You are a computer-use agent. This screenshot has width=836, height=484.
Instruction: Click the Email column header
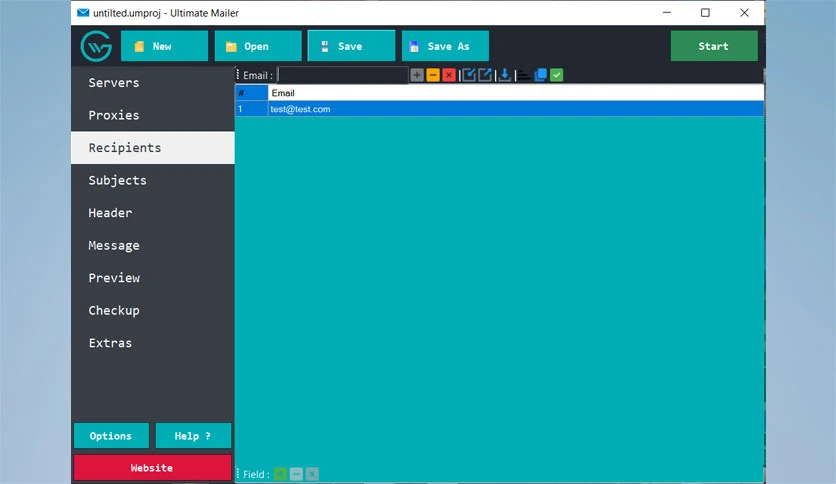[x=516, y=93]
